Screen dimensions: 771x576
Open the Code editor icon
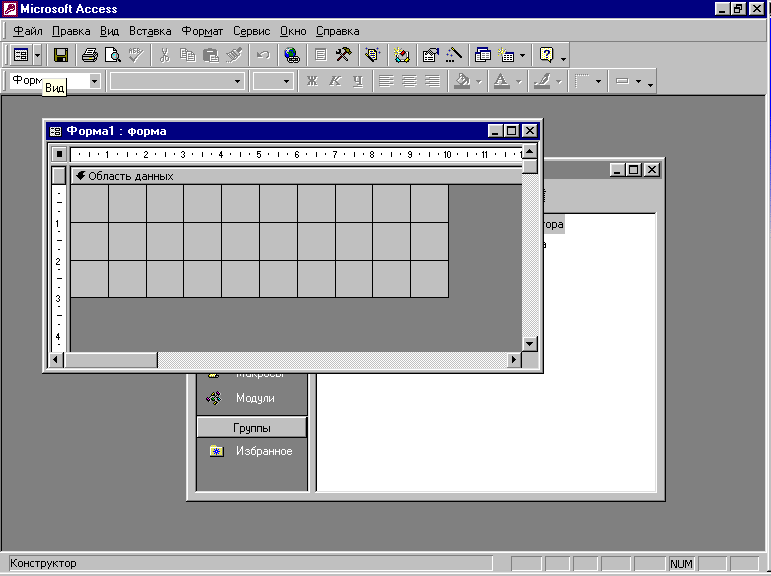point(402,55)
